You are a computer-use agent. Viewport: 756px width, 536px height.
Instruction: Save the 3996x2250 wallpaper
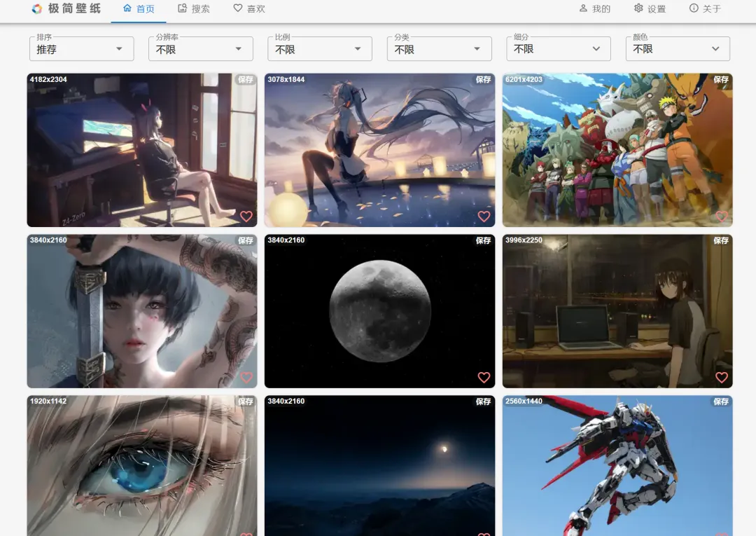pos(721,240)
